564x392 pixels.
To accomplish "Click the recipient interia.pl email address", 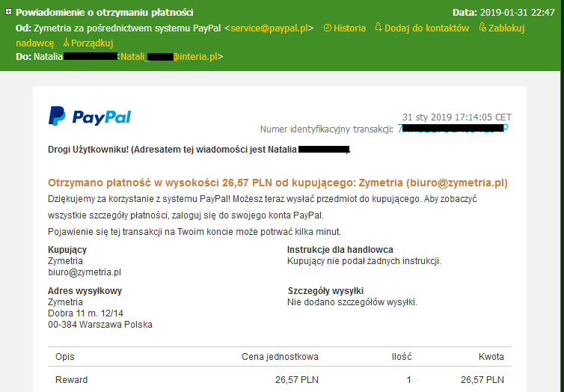I will (x=169, y=57).
